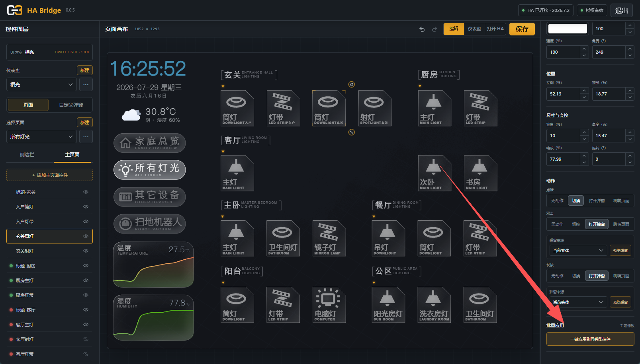Select the 次卧 main light icon

click(434, 173)
